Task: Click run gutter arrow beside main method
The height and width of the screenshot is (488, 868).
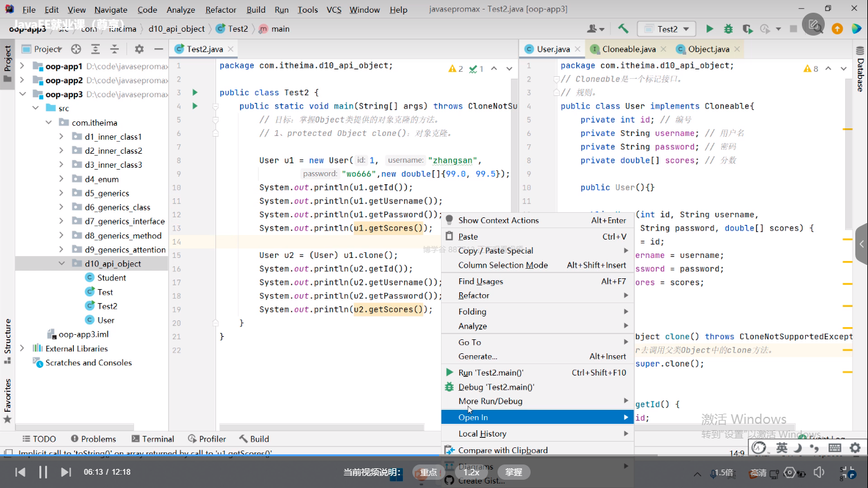Action: (x=195, y=106)
